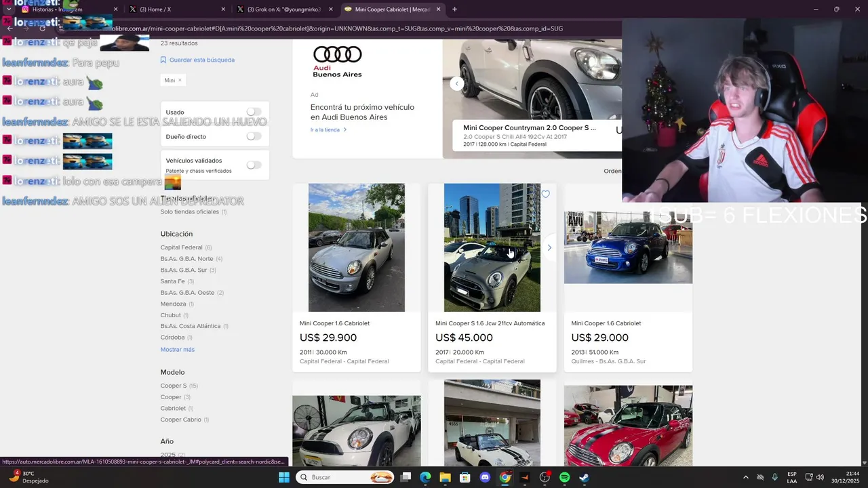The width and height of the screenshot is (868, 488).
Task: Filter location by Mendoza
Action: (173, 304)
